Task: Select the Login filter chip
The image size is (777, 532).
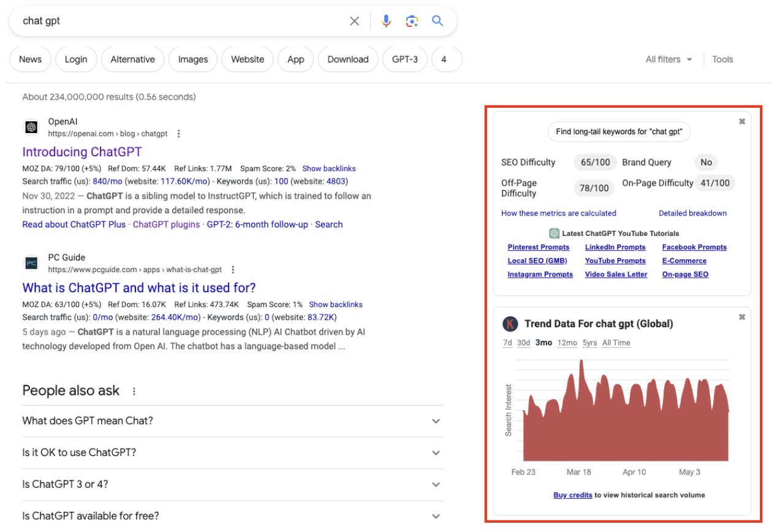Action: 76,59
